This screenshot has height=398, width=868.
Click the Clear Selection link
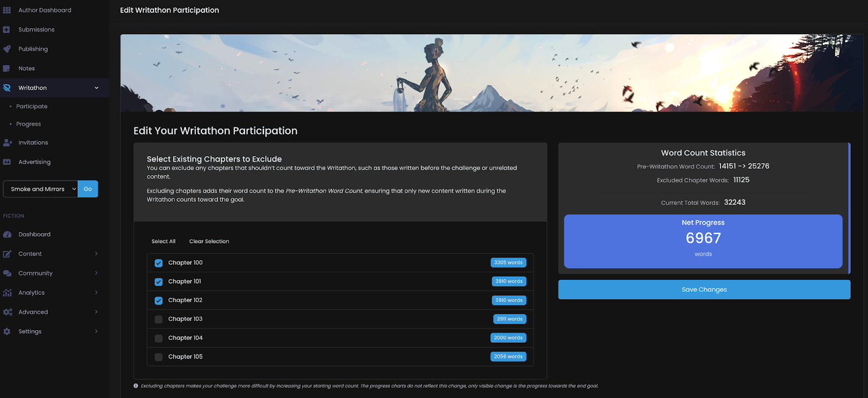[209, 241]
